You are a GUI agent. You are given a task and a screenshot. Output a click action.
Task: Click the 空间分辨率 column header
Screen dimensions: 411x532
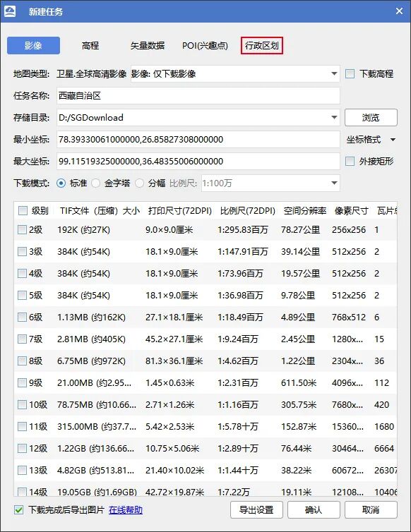pos(305,211)
